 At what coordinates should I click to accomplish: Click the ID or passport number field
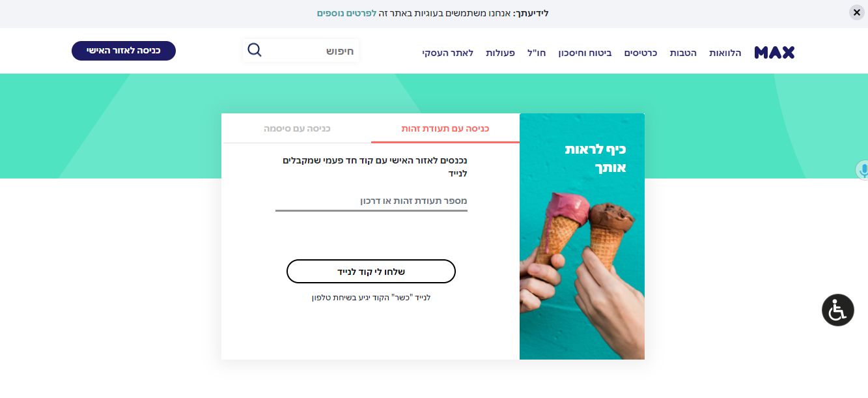click(371, 201)
